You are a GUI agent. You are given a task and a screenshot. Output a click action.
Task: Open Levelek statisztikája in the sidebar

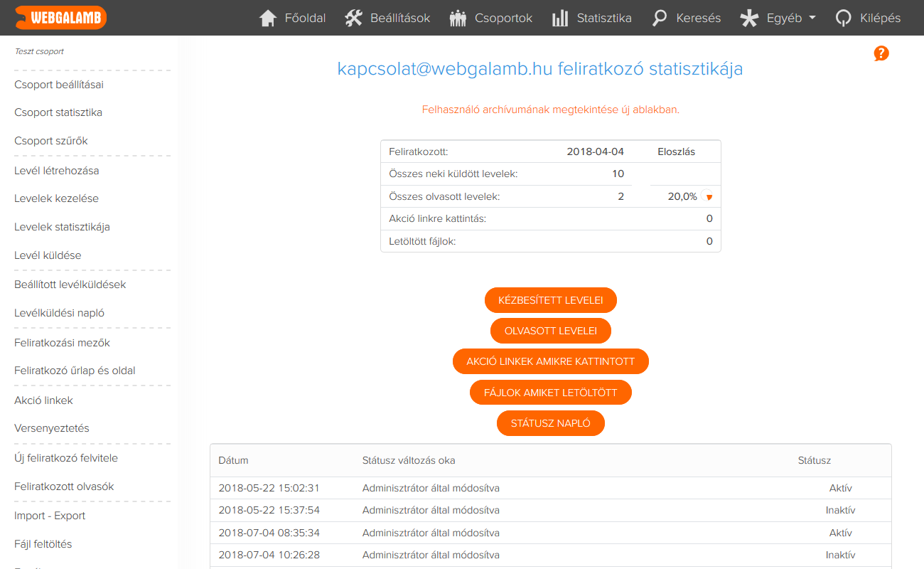pos(62,227)
